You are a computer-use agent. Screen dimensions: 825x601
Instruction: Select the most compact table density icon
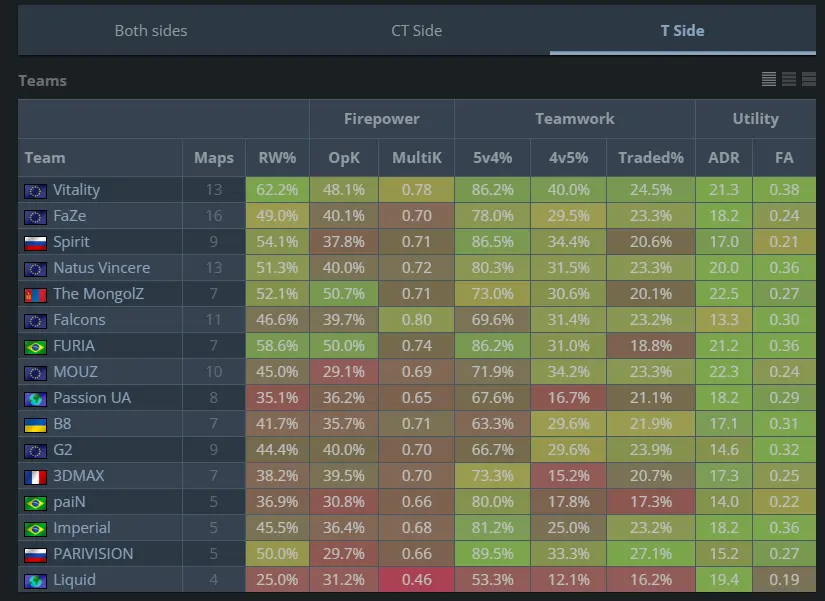(769, 79)
